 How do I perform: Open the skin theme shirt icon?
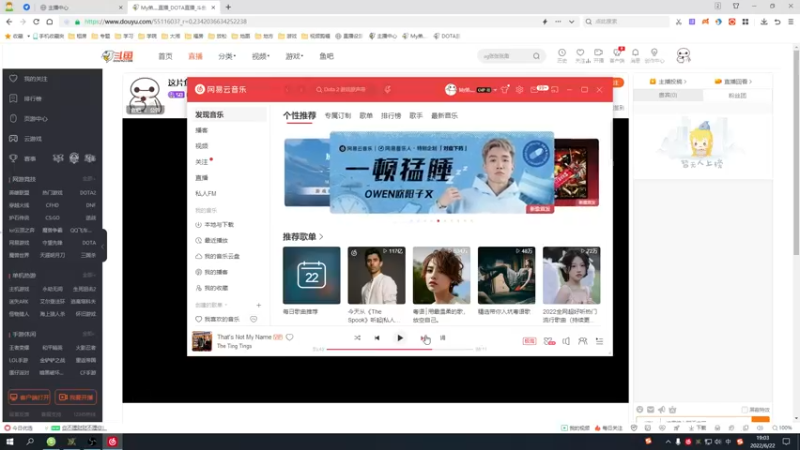(505, 89)
